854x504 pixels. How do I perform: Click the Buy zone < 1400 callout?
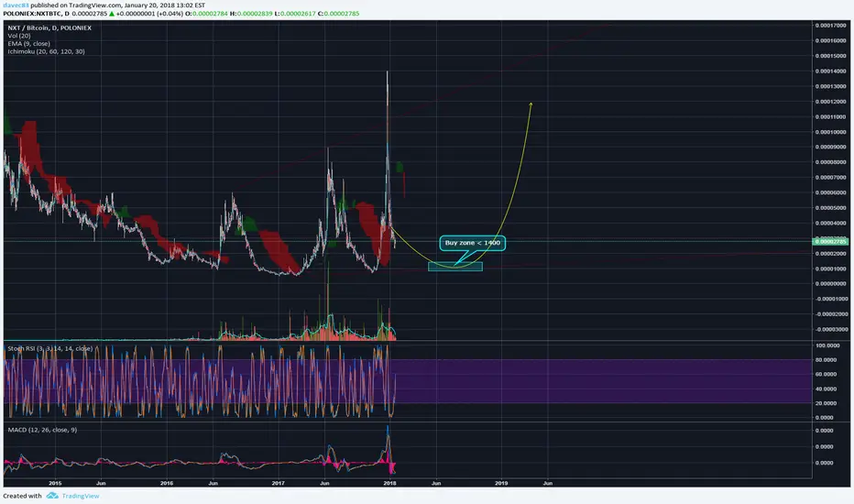tap(472, 243)
